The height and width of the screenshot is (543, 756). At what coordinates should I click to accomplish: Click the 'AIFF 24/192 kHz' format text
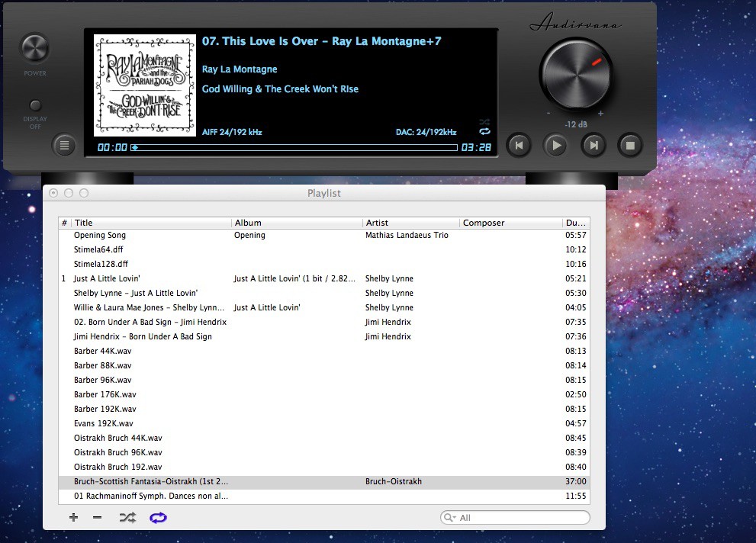point(232,132)
